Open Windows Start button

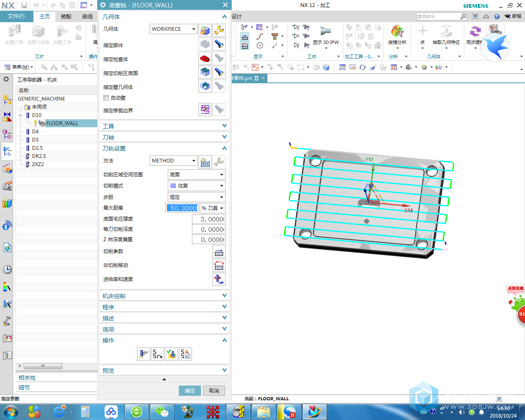[x=10, y=411]
